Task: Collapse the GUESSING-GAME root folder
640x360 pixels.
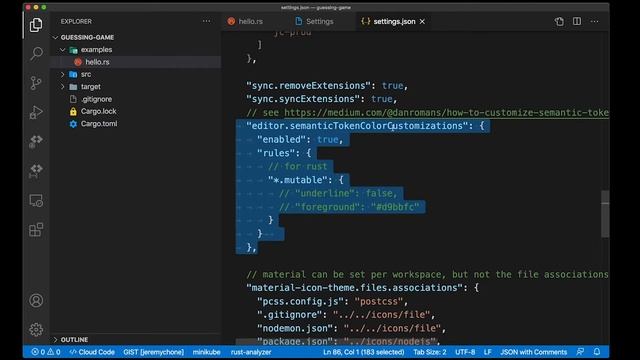Action: coord(56,37)
